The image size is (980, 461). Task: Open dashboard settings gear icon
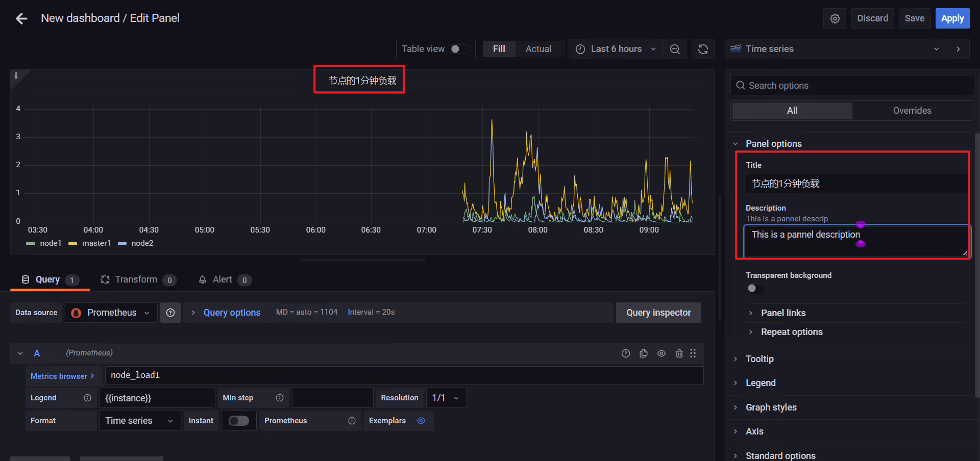pyautogui.click(x=835, y=18)
